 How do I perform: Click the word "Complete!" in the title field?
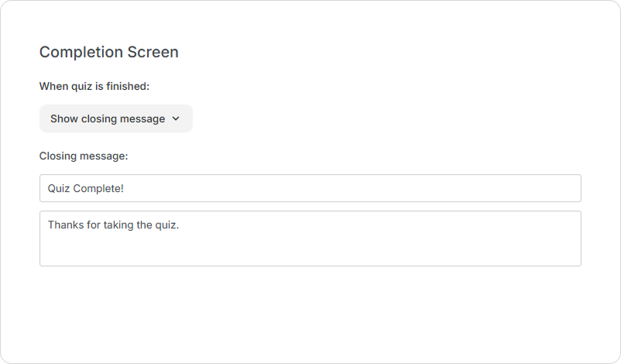click(x=98, y=188)
